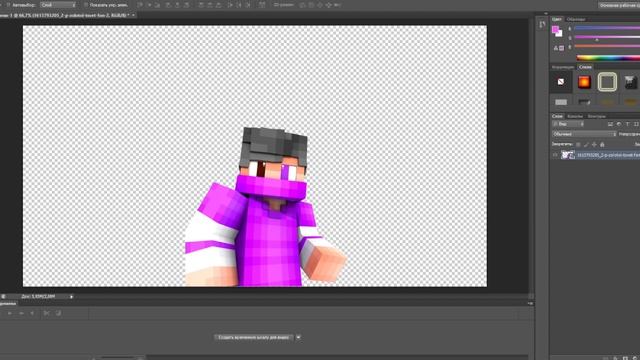Viewport: 640px width, 360px height.
Task: Open the Auto-Select layer/group dropdown
Action: pos(58,5)
